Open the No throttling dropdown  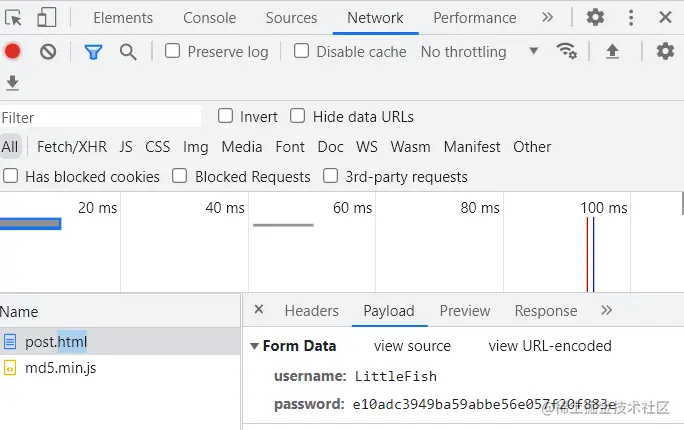478,51
